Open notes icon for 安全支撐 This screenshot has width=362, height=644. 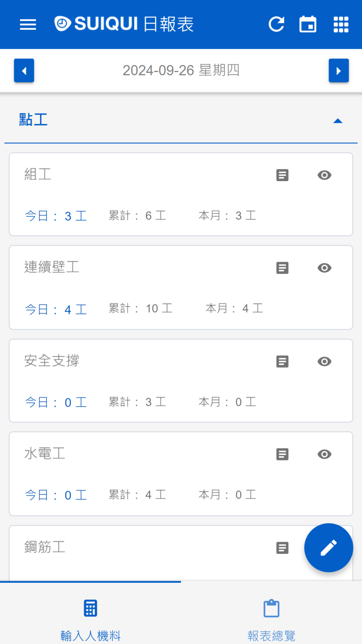(282, 361)
